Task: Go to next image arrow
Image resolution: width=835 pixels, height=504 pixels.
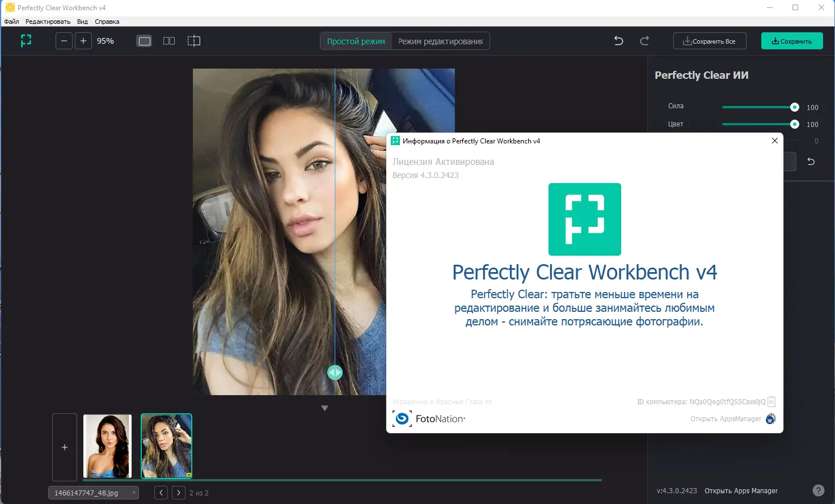Action: point(179,493)
